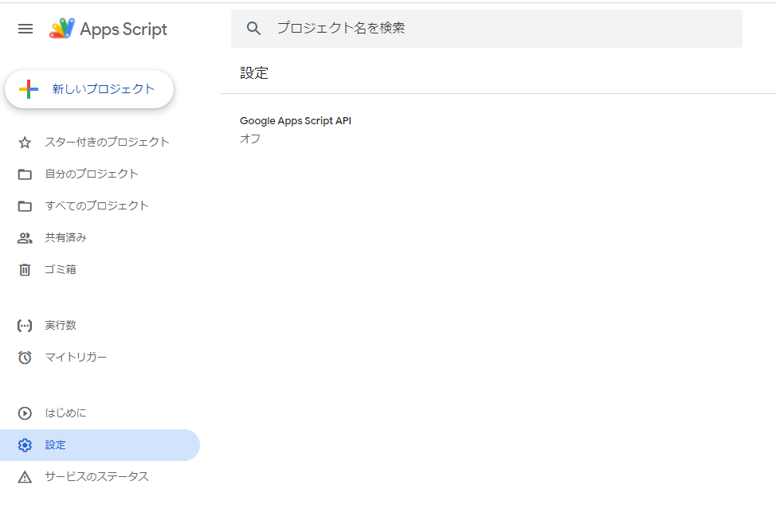Expand the はじめに play icon entry
Screen dimensions: 776x532
coord(24,413)
